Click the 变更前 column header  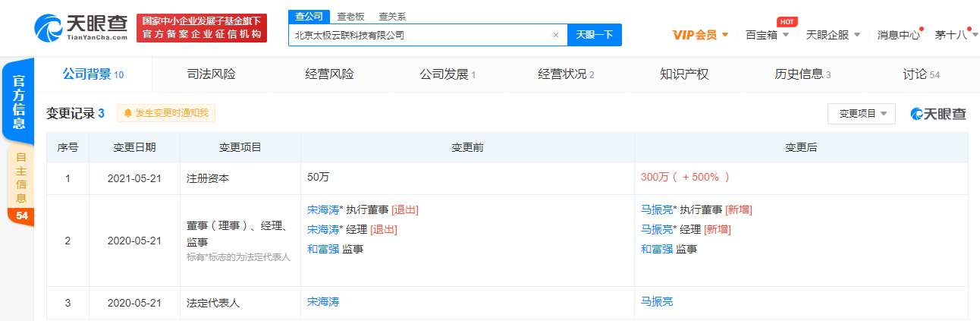(x=468, y=147)
